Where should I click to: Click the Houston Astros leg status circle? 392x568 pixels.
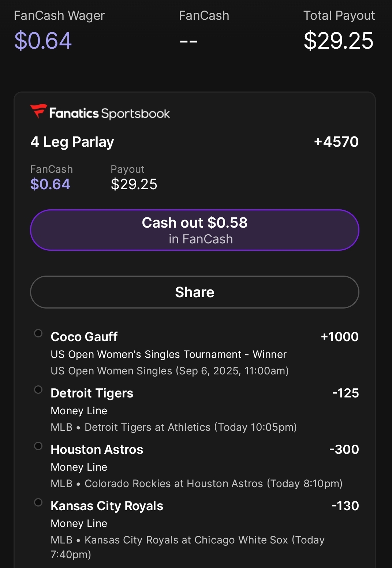(38, 446)
